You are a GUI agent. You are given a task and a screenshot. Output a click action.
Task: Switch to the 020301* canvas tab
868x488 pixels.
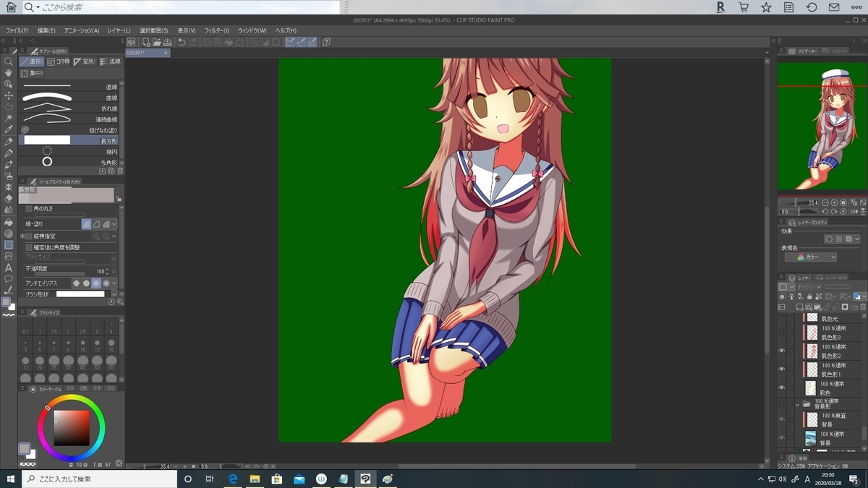coord(148,53)
